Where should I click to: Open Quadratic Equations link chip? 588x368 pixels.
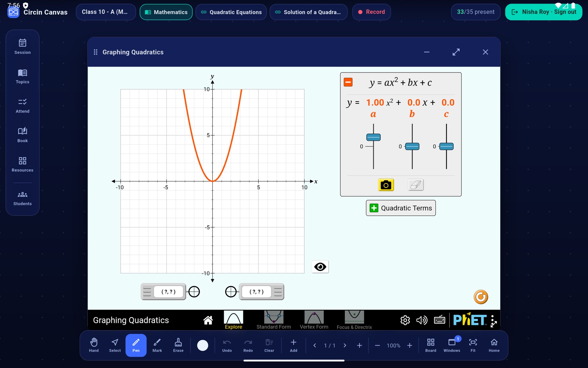(x=231, y=12)
